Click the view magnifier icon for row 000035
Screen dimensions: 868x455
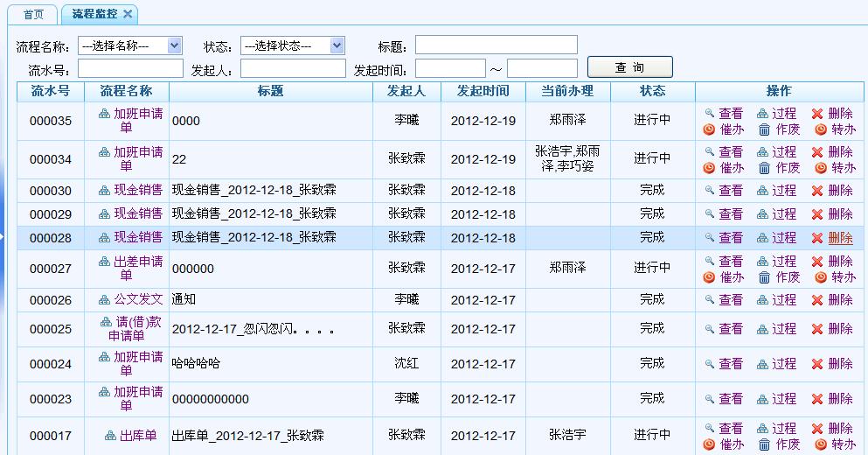[x=710, y=114]
